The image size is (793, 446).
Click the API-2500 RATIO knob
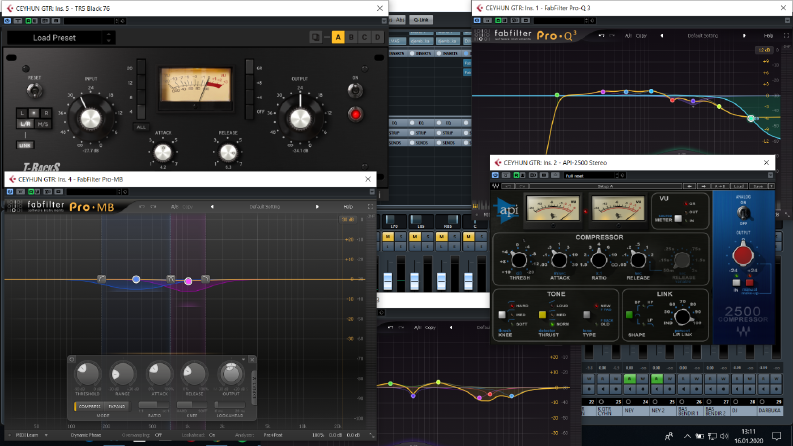click(x=599, y=260)
